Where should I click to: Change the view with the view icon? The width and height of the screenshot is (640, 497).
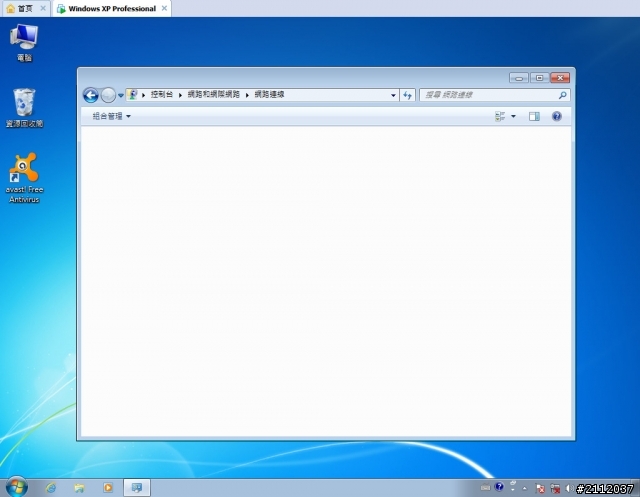(x=500, y=116)
